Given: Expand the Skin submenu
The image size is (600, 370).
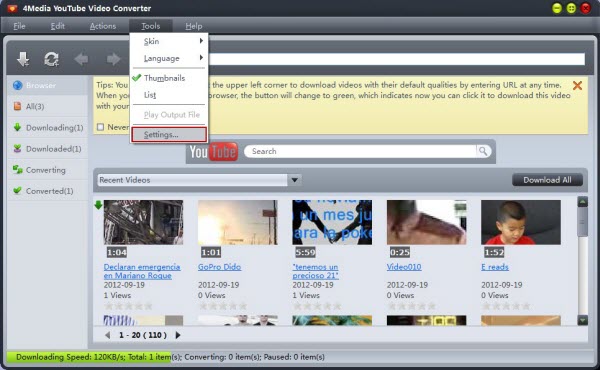Looking at the screenshot, I should coord(169,41).
